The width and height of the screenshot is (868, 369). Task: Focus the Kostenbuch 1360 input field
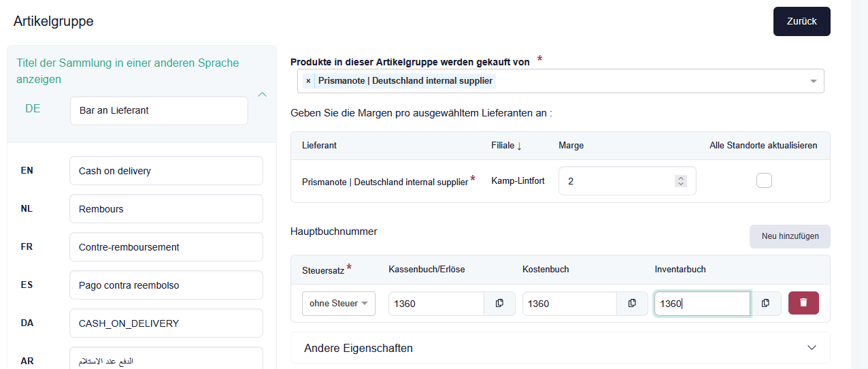click(569, 304)
